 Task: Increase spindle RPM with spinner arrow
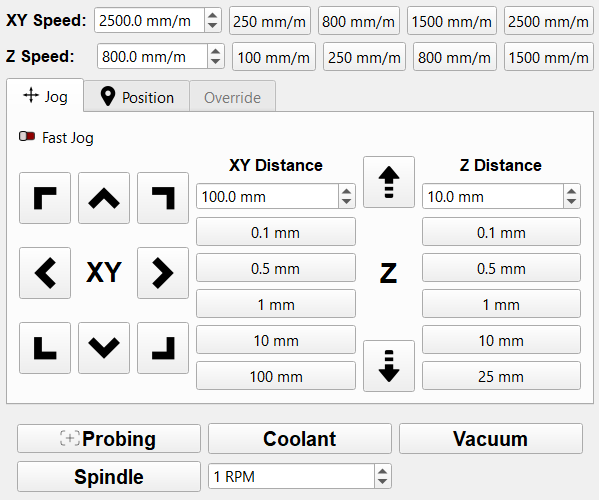(x=382, y=472)
